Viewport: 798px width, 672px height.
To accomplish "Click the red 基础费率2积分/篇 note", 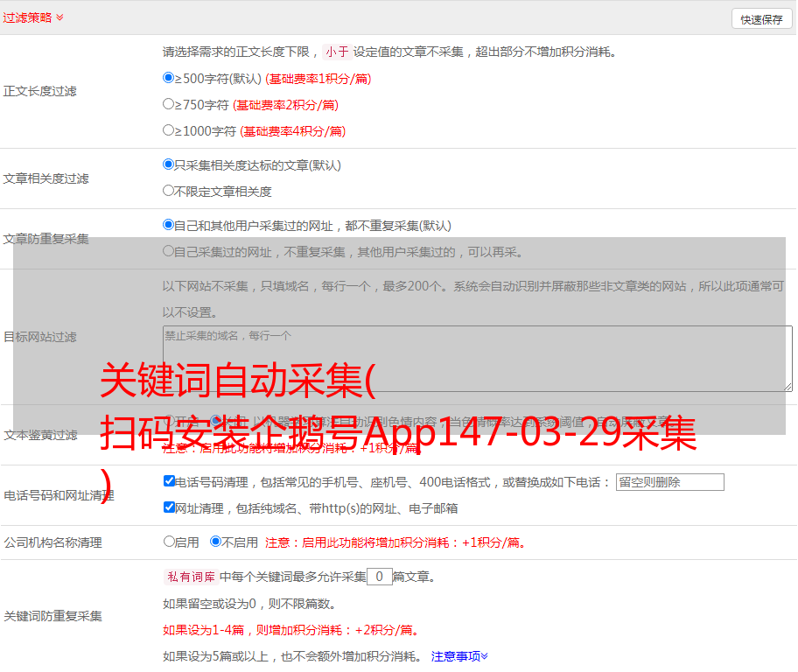I will click(285, 105).
